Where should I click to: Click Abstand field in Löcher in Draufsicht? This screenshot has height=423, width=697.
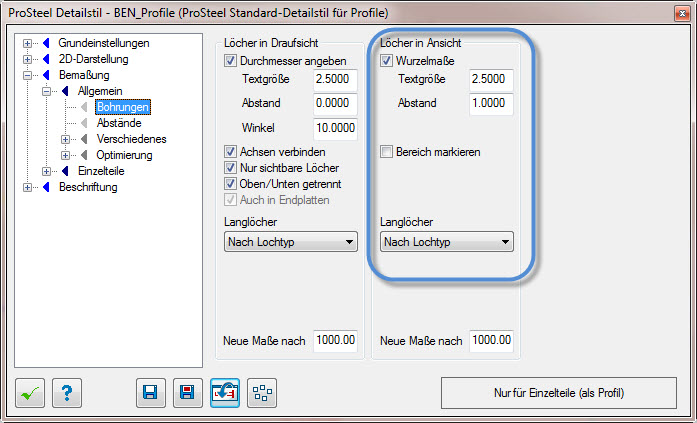(335, 104)
